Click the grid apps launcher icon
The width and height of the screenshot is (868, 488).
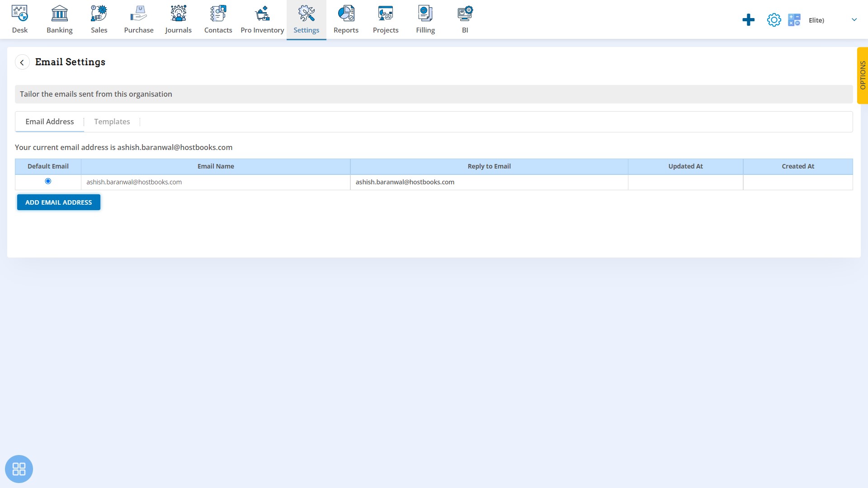[x=19, y=469]
